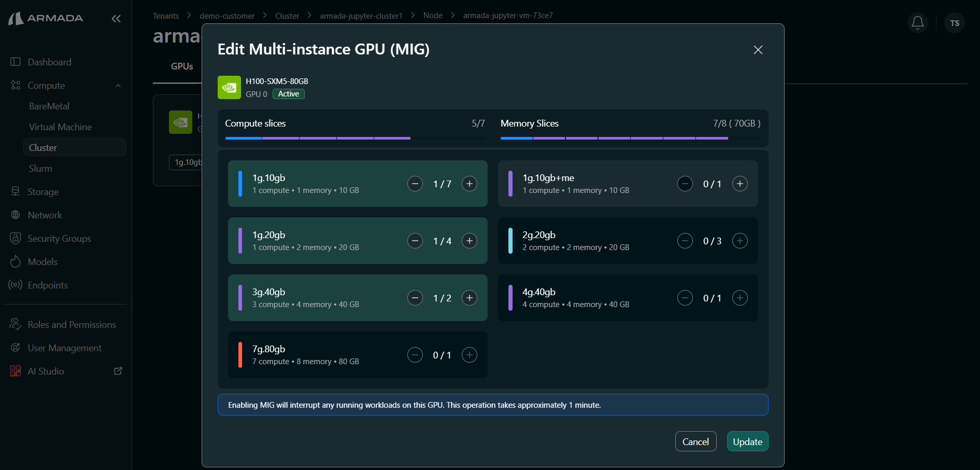Increase 3g.40gb instance count
Image resolution: width=980 pixels, height=470 pixels.
click(469, 298)
